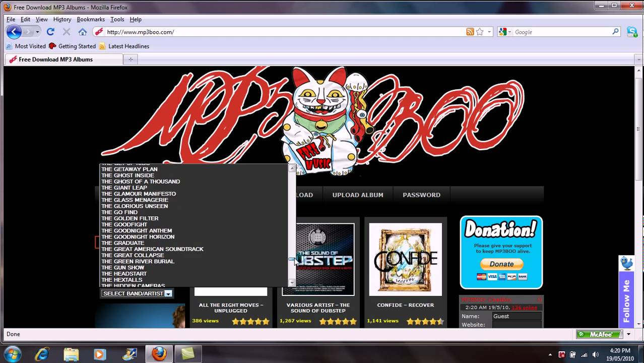The height and width of the screenshot is (363, 644).
Task: Rate the Confide album with stars
Action: tap(425, 321)
